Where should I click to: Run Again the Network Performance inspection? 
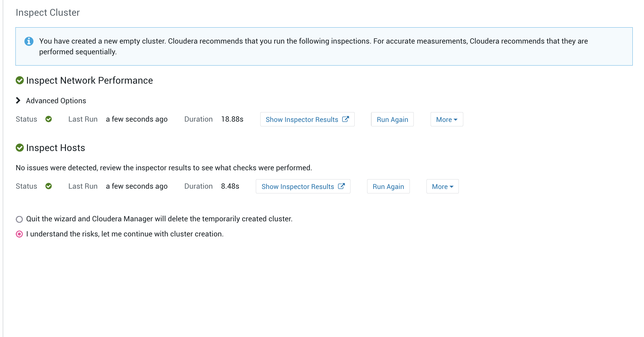[392, 119]
